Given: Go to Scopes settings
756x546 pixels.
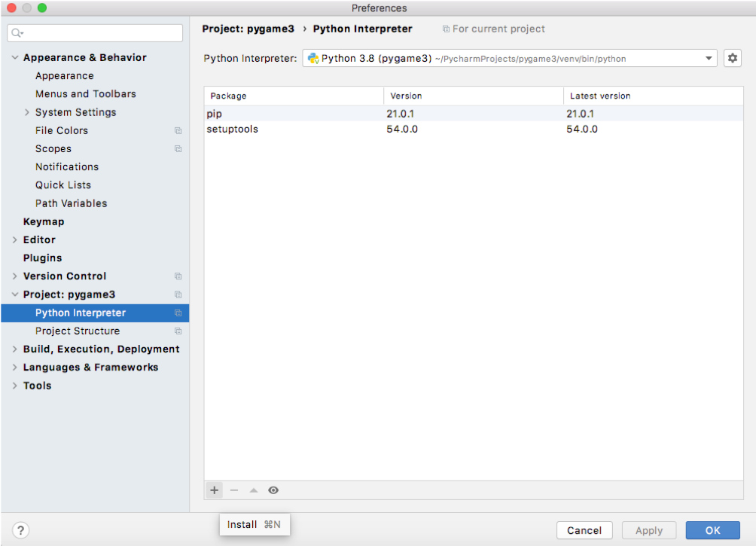Looking at the screenshot, I should tap(53, 149).
